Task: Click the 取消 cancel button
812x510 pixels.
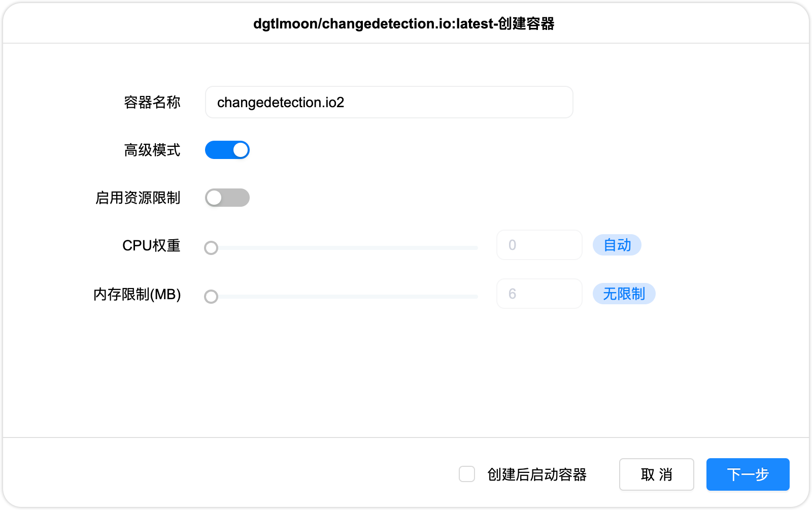Action: pyautogui.click(x=656, y=474)
